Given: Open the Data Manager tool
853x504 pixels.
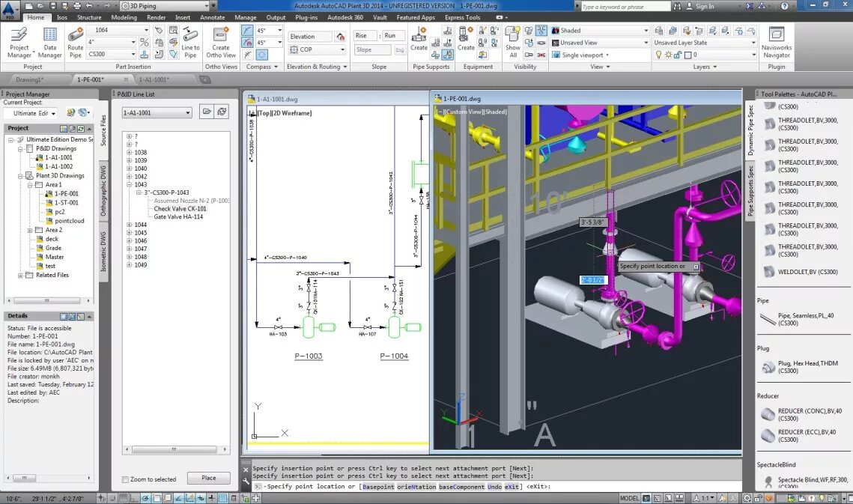Looking at the screenshot, I should [49, 43].
